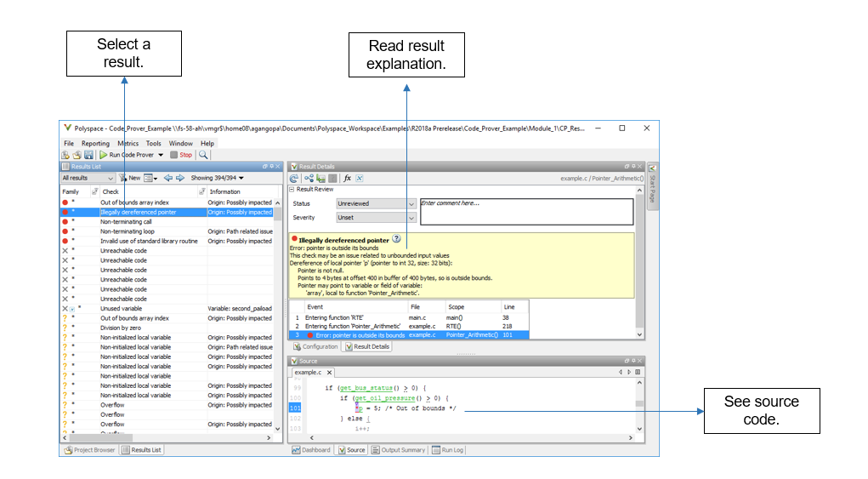The width and height of the screenshot is (868, 479).
Task: Go to next result with right arrow
Action: (x=179, y=179)
